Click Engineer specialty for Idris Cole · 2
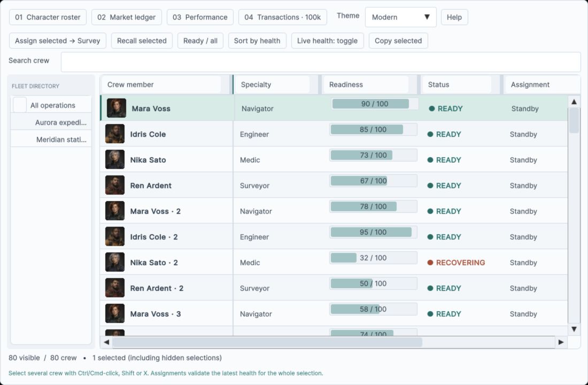The width and height of the screenshot is (588, 385). 254,237
